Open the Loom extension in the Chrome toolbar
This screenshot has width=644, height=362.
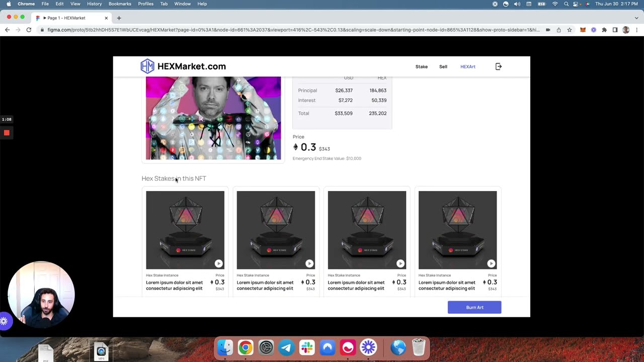[x=594, y=30]
